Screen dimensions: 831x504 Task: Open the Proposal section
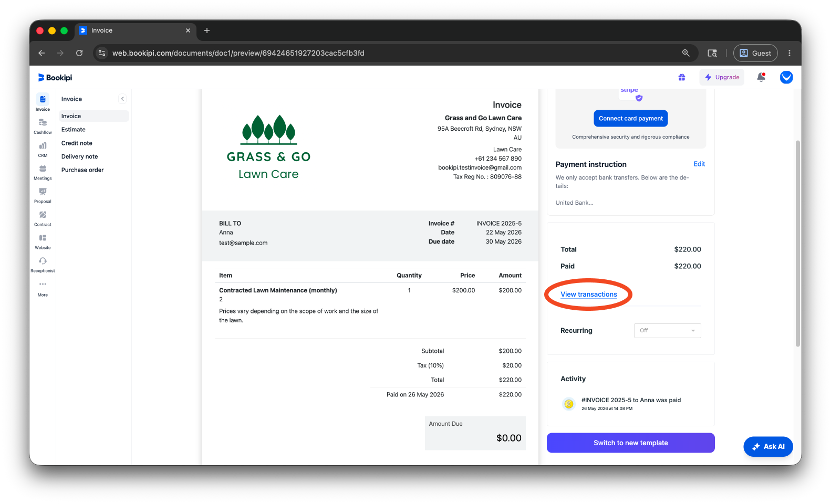(x=43, y=195)
